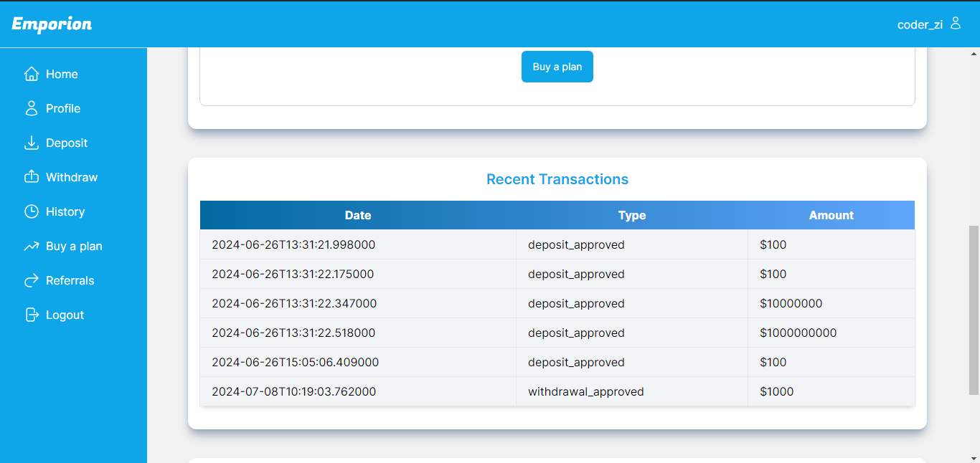Click the Withdraw upload icon
Viewport: 980px width, 463px height.
coord(31,177)
